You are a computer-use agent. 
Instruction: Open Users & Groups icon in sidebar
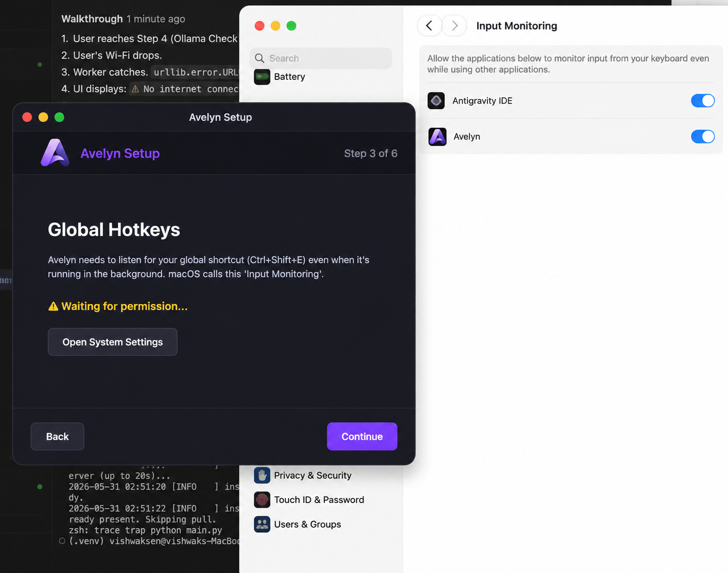tap(262, 524)
